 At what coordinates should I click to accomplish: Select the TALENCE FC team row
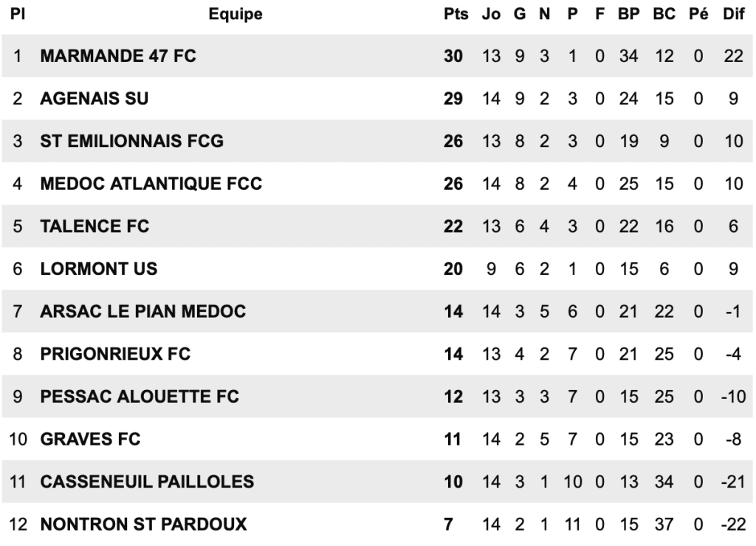(x=94, y=227)
